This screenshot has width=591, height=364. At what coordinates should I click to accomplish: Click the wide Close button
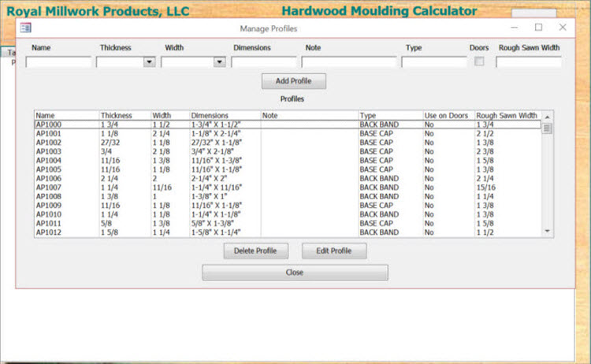(295, 273)
